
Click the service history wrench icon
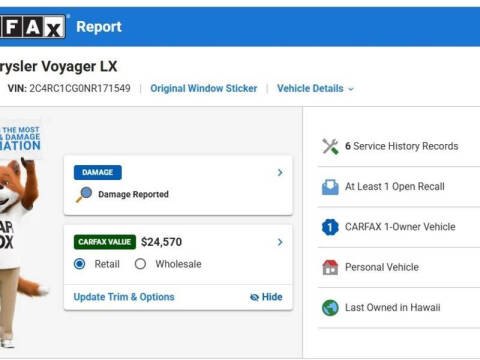tap(330, 146)
